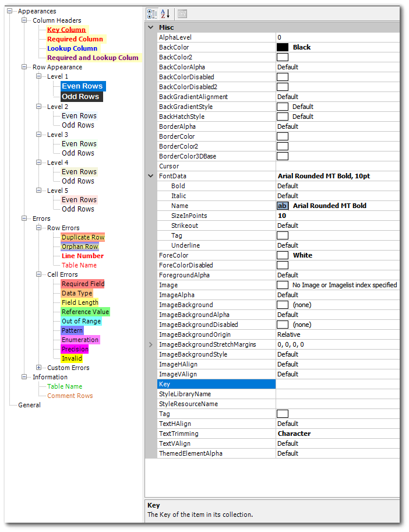Open the Property Pages toolbar button

182,14
